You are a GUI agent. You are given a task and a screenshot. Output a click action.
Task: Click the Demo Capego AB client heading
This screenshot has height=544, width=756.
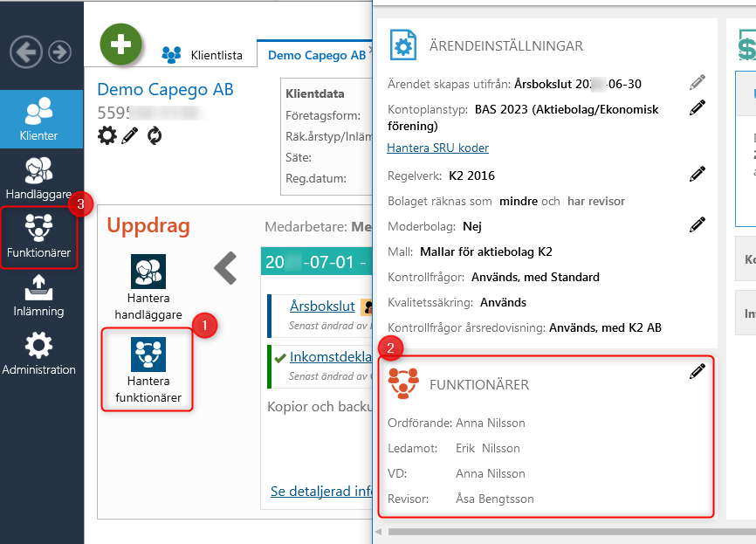165,89
